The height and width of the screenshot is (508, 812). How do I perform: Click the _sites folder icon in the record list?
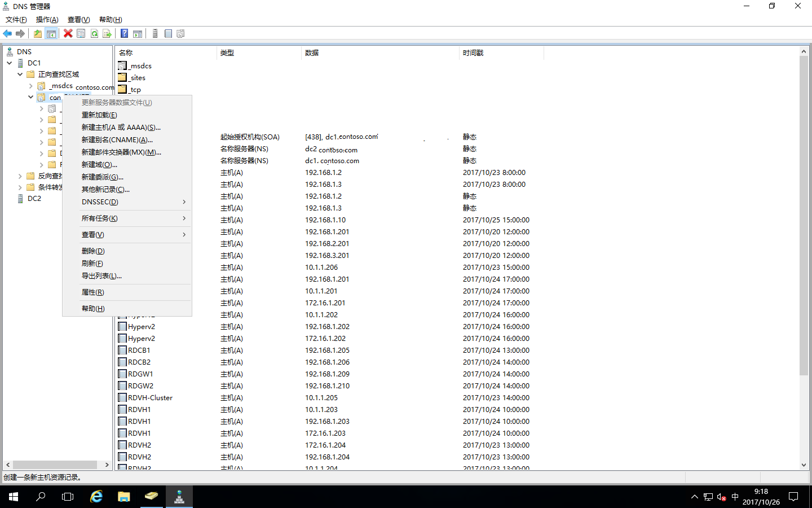122,77
